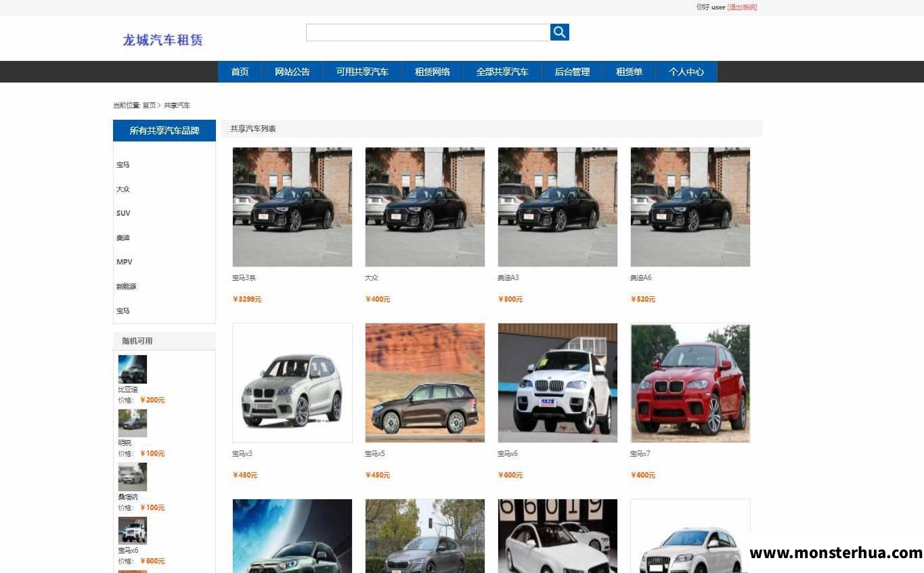Open the brown 宝马x5 car image
The image size is (924, 573).
click(x=425, y=383)
